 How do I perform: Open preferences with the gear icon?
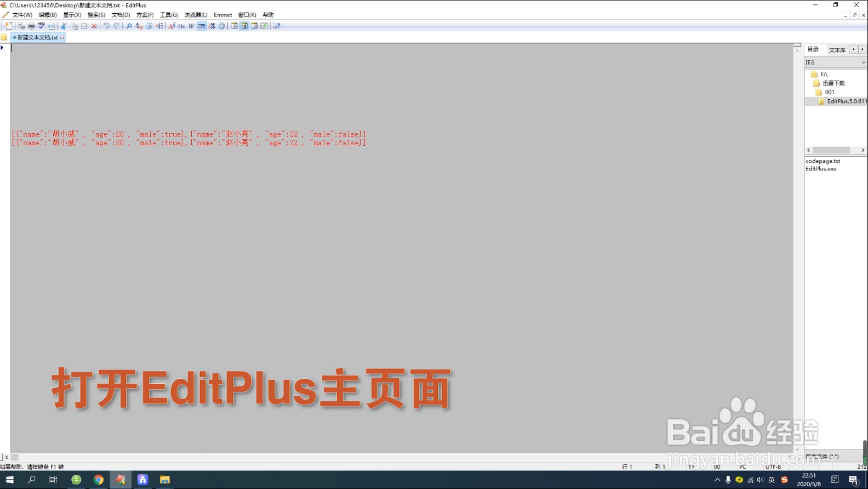[221, 26]
